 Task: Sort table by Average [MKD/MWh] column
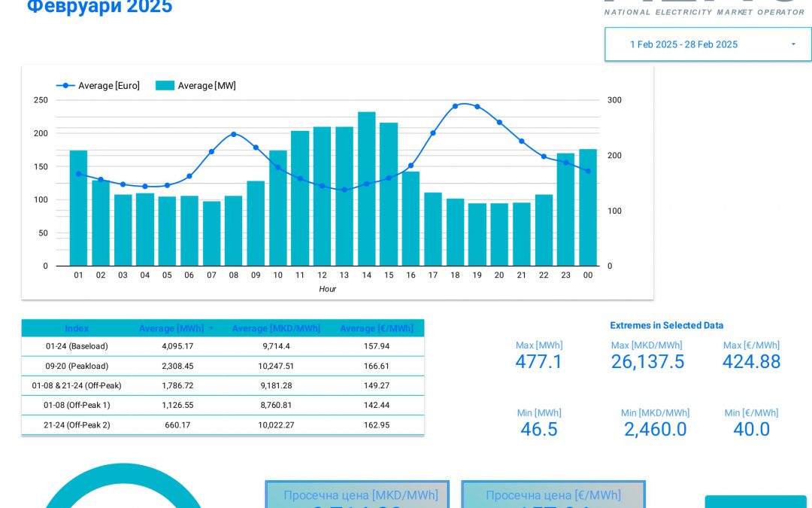click(x=276, y=329)
